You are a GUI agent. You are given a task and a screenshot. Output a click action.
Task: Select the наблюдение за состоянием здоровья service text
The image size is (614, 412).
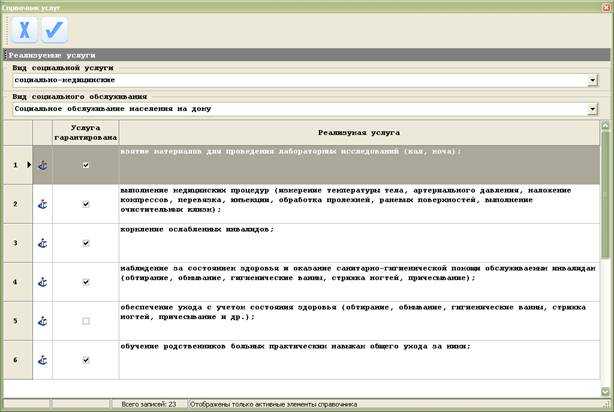358,273
